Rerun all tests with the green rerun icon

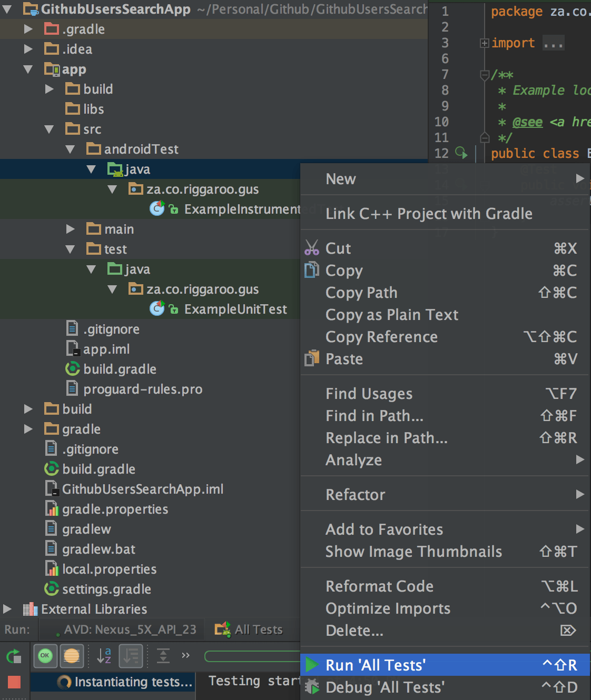[x=13, y=656]
